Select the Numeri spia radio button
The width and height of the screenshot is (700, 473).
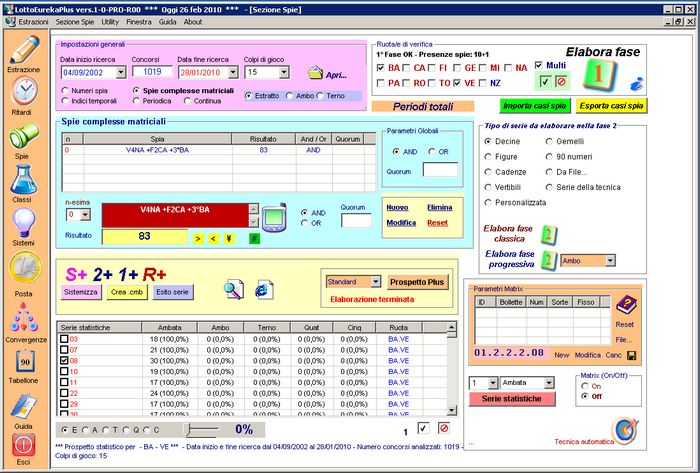65,91
